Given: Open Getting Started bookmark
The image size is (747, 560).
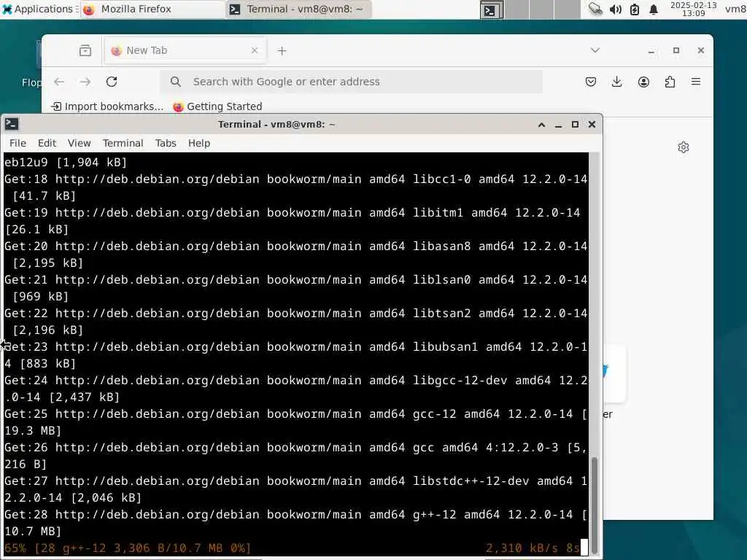Looking at the screenshot, I should 217,106.
